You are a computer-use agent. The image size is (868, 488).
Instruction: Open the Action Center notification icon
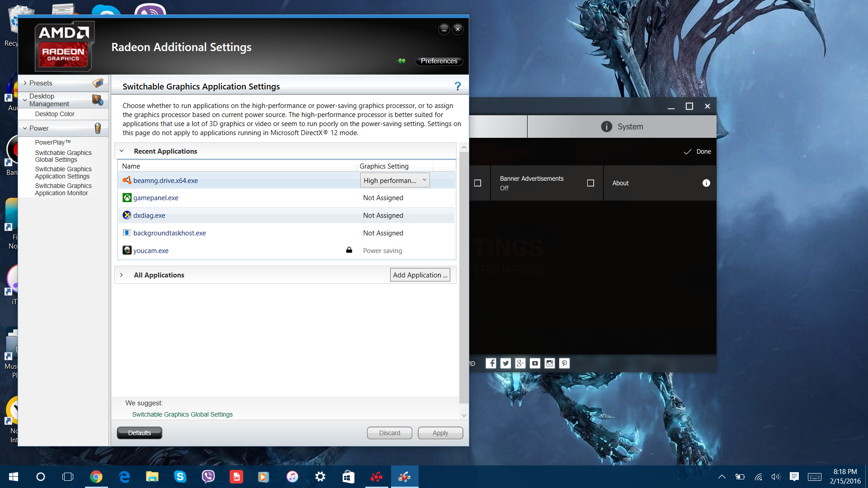pyautogui.click(x=794, y=477)
